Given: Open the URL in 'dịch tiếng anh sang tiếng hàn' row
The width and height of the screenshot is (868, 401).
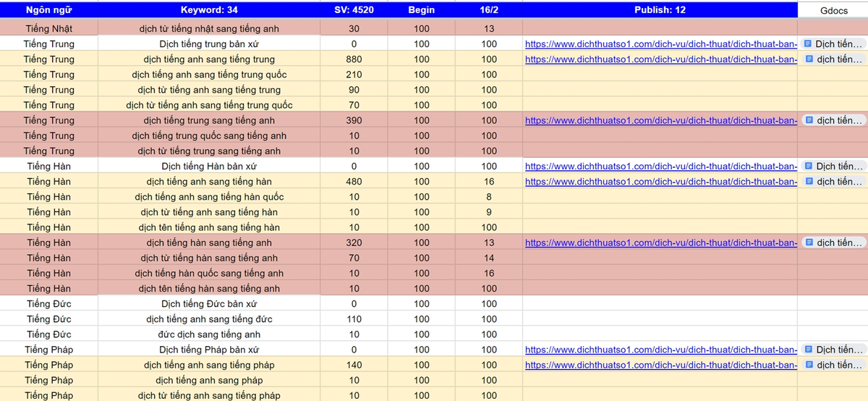Looking at the screenshot, I should [661, 182].
